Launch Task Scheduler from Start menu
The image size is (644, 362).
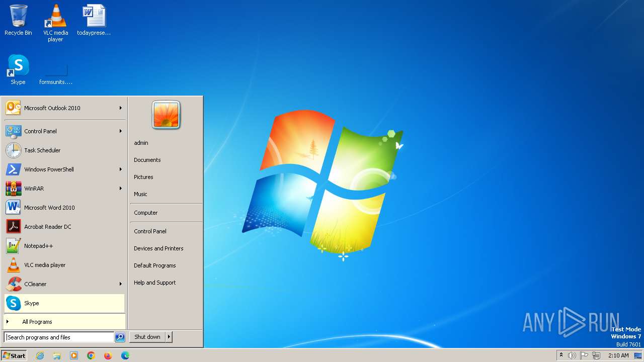65,150
